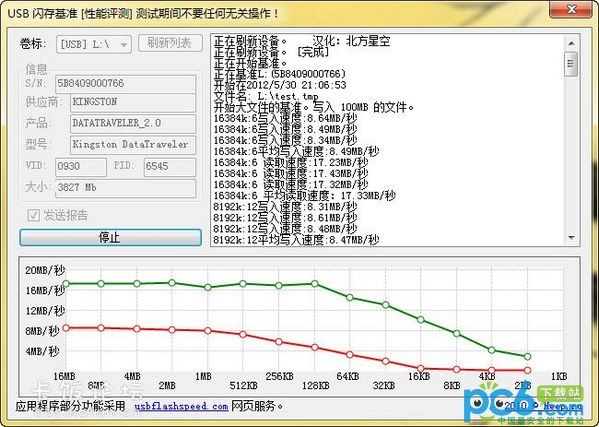The image size is (599, 427).
Task: Click the S/N field 5B8409000766
Action: click(x=126, y=83)
